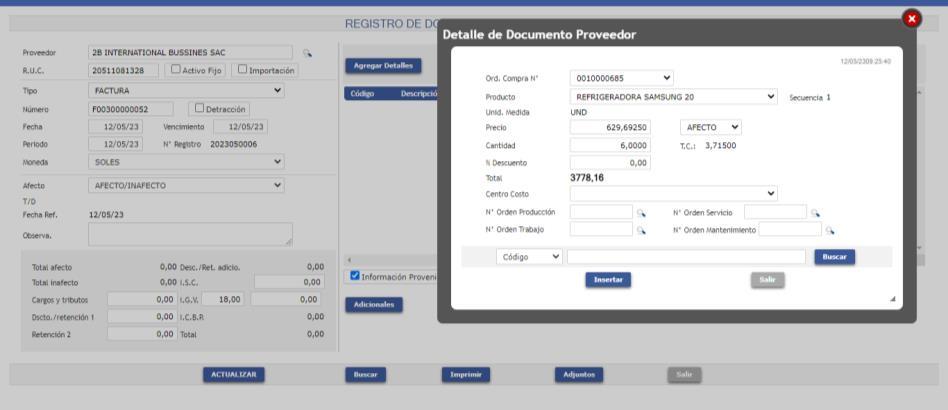Click the R.U.C. number field
This screenshot has width=948, height=410.
[123, 71]
